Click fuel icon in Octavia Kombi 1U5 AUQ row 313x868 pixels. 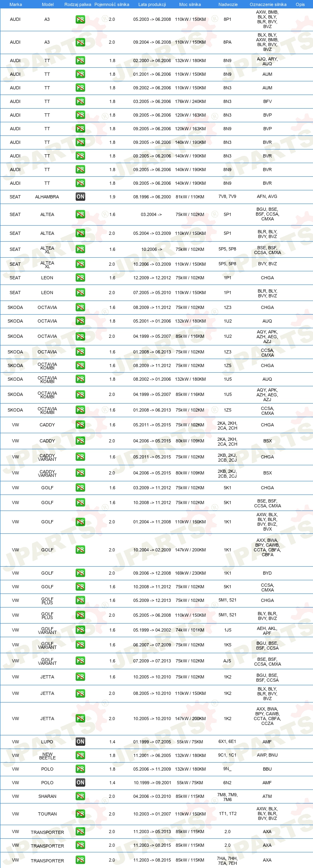pos(80,379)
